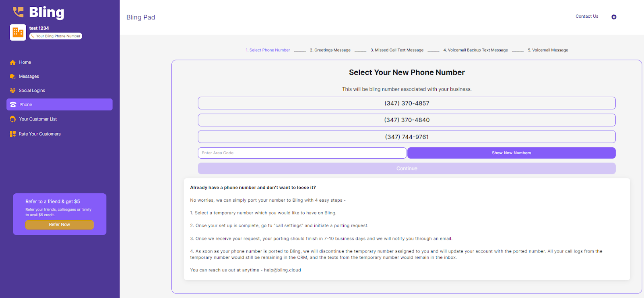644x298 pixels.
Task: Click 'Already have a phone number' heading
Action: coord(253,188)
